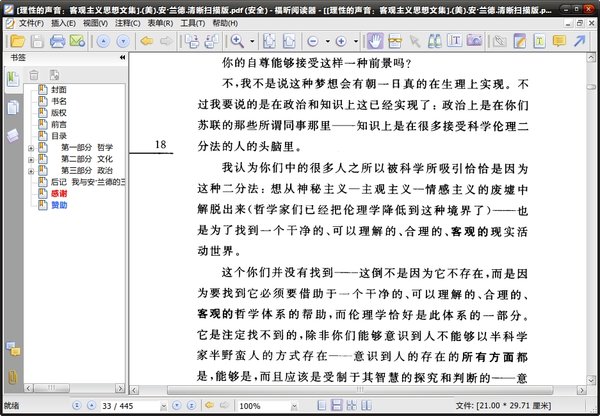Viewport: 600px width, 416px height.
Task: Click the attachment paperclip toolbar icon
Action: click(x=499, y=41)
